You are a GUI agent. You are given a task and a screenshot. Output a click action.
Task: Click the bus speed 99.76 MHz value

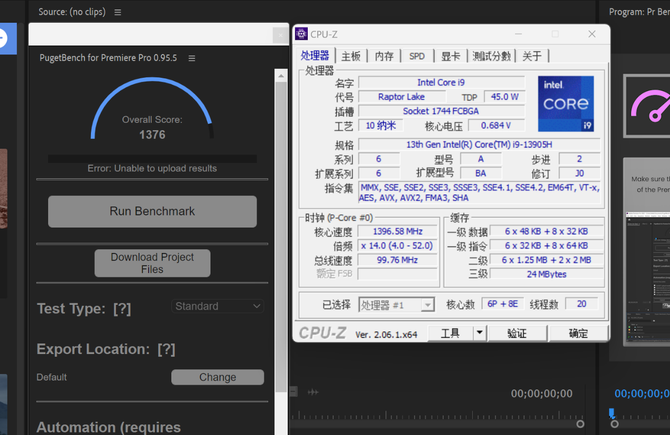397,260
